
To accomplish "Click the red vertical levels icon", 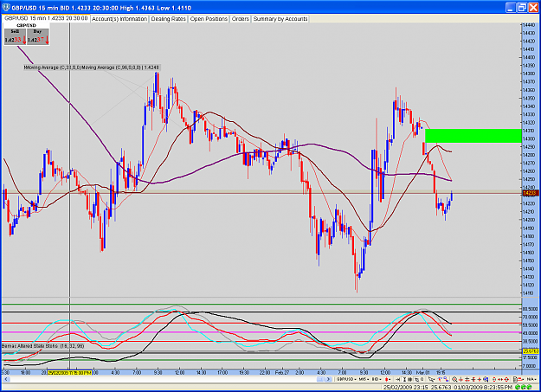I will 473,379.
